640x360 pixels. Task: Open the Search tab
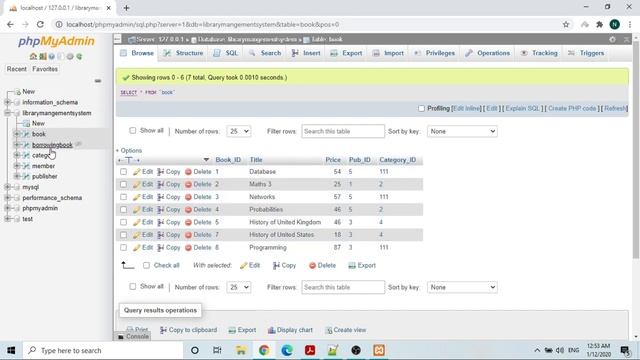coord(265,53)
